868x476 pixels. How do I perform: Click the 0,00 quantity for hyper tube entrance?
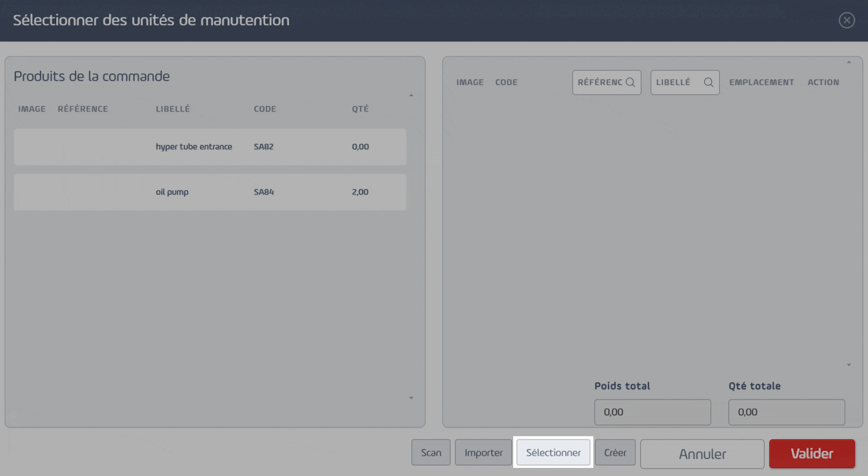click(360, 146)
